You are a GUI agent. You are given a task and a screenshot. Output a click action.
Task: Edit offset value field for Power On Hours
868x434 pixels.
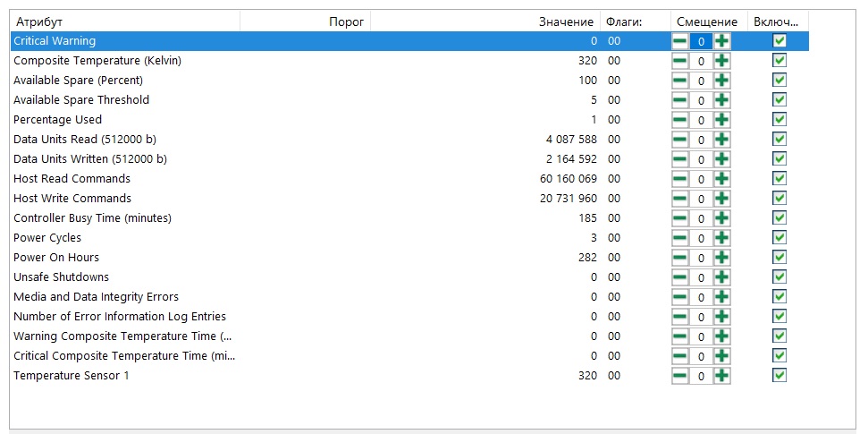pyautogui.click(x=701, y=258)
